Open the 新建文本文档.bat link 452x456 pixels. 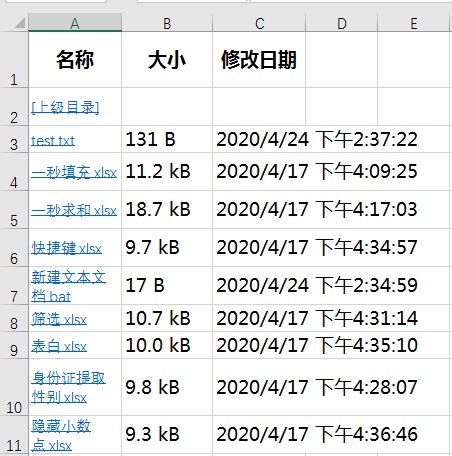pos(68,287)
